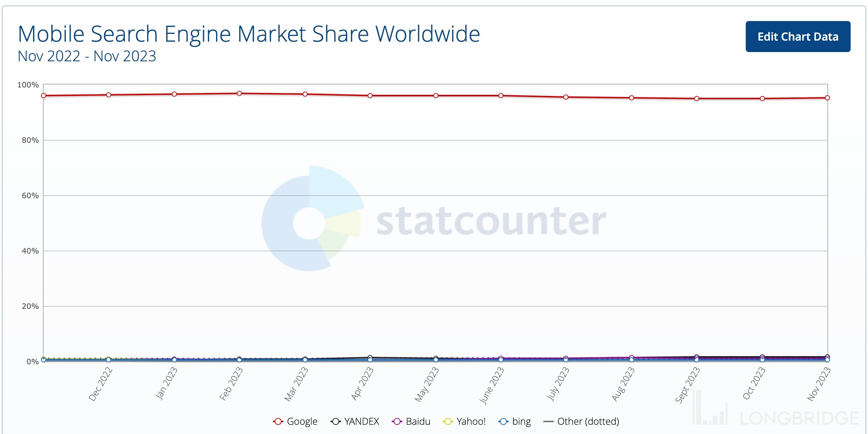868x434 pixels.
Task: Click the yellow Yahoo! legend marker icon
Action: [448, 421]
